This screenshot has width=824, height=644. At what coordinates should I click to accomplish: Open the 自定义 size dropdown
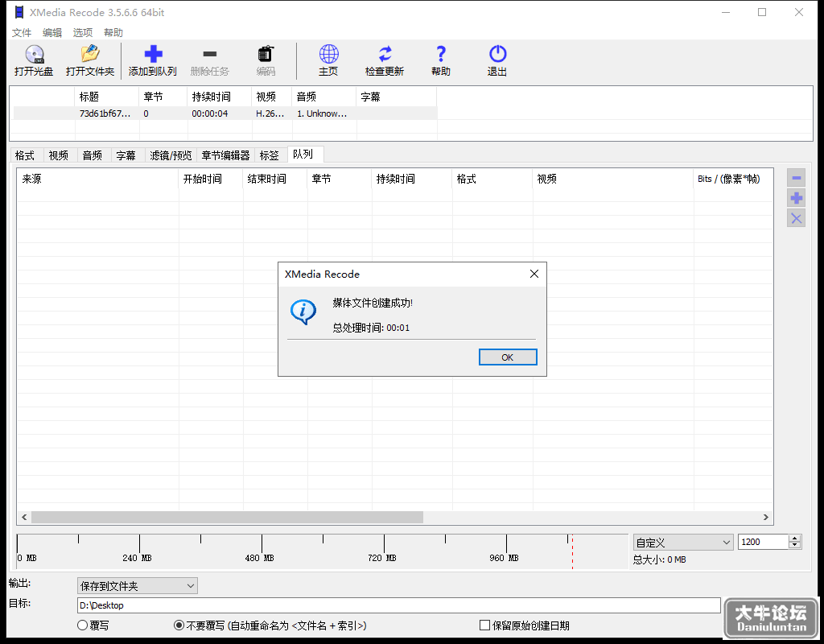point(683,542)
